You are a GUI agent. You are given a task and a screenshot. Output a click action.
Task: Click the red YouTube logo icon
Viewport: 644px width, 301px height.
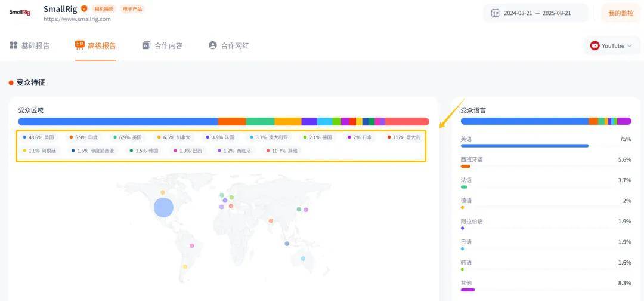pos(595,45)
